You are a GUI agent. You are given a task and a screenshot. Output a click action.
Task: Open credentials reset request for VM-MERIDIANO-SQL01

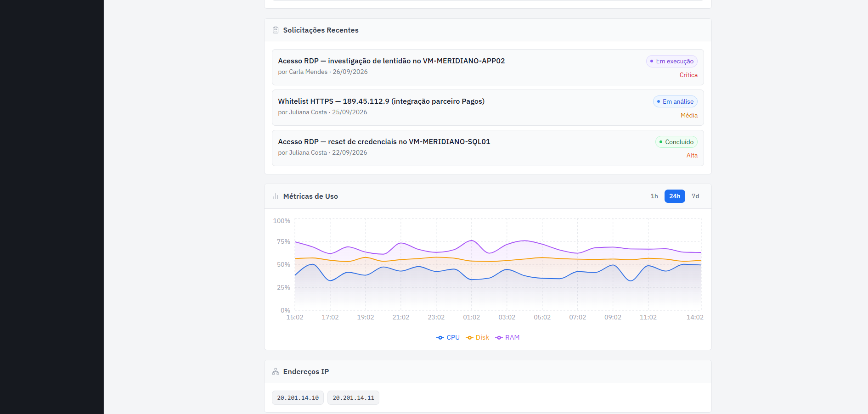488,148
